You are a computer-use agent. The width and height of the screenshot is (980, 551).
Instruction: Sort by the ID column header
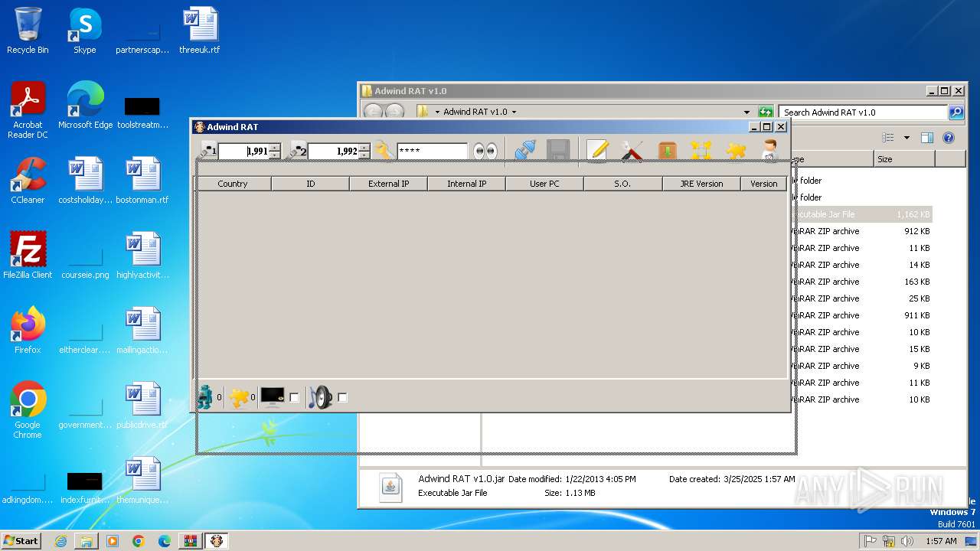tap(310, 184)
